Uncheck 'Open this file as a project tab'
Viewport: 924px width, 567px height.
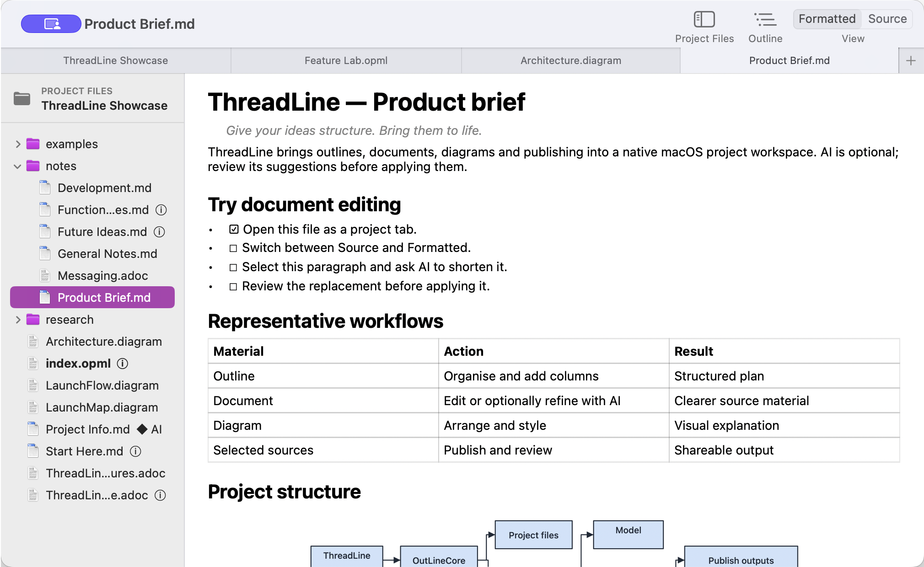click(234, 229)
